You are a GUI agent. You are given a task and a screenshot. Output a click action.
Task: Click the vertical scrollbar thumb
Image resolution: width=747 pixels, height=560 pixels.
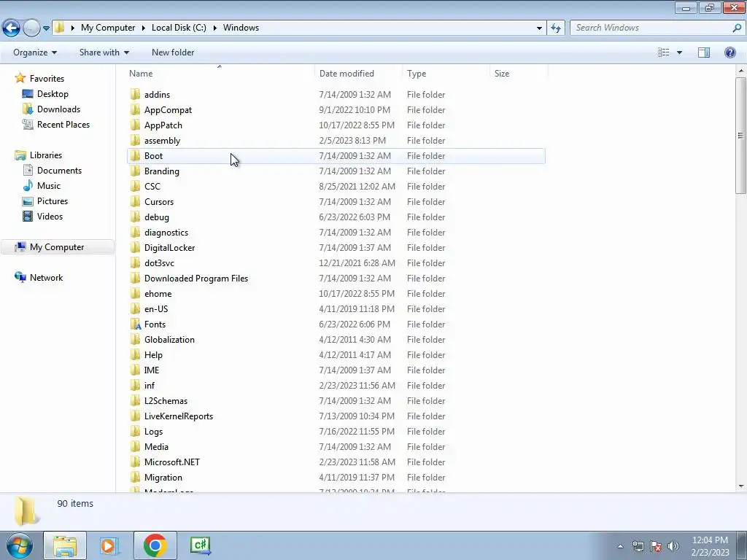[x=741, y=135]
